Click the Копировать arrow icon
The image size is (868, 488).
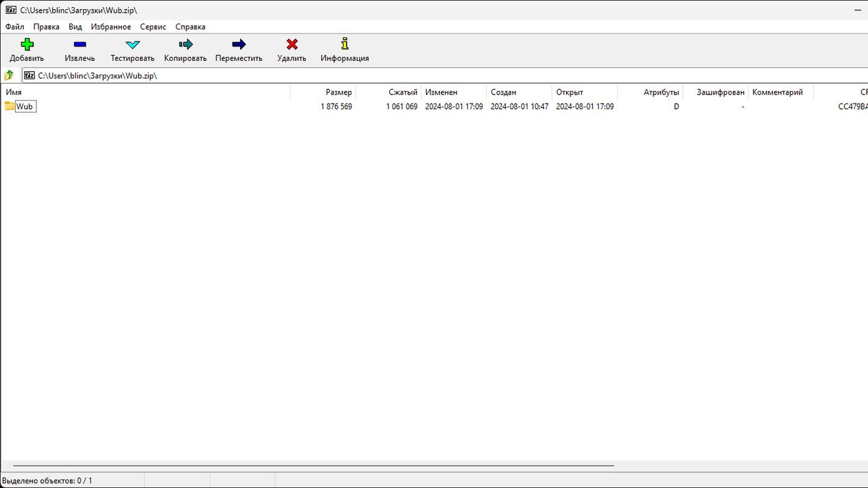186,44
